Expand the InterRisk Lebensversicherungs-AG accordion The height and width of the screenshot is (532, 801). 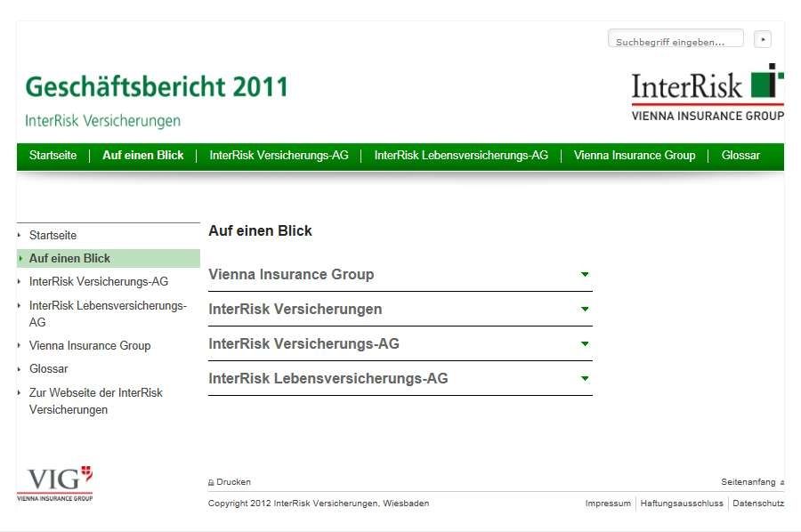tap(584, 379)
